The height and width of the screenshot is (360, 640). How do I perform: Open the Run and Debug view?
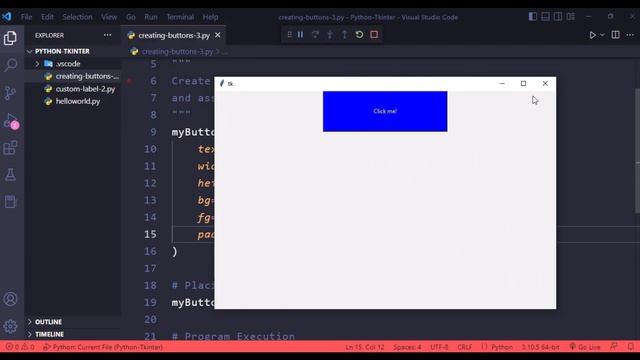(x=10, y=121)
